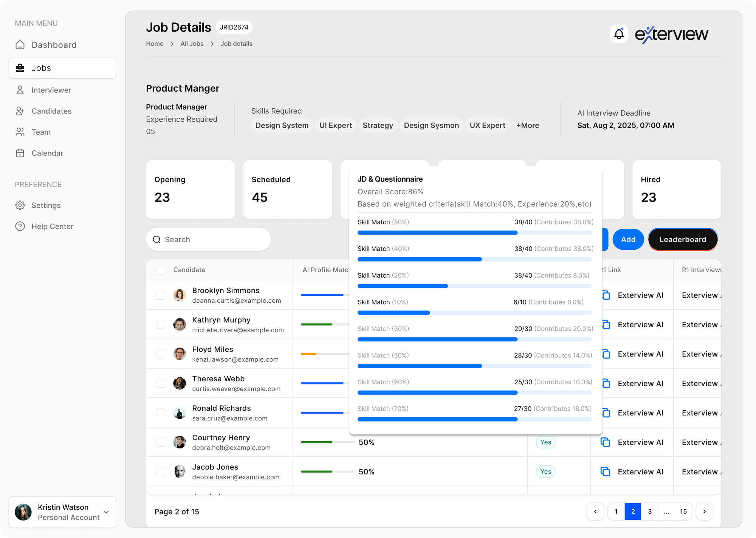Image resolution: width=756 pixels, height=538 pixels.
Task: Copy R1 link for Brooklyn Simmons
Action: (606, 295)
